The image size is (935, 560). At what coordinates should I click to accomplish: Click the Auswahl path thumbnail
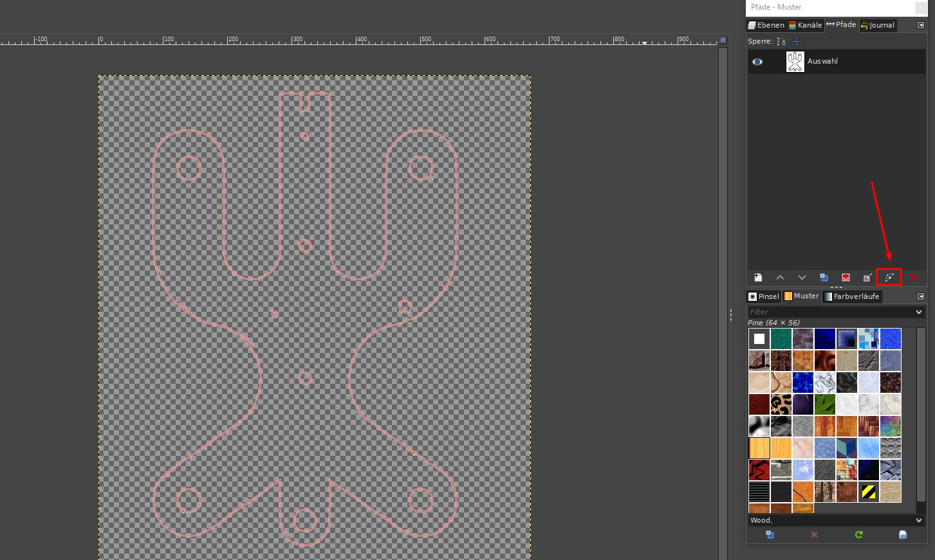point(795,62)
